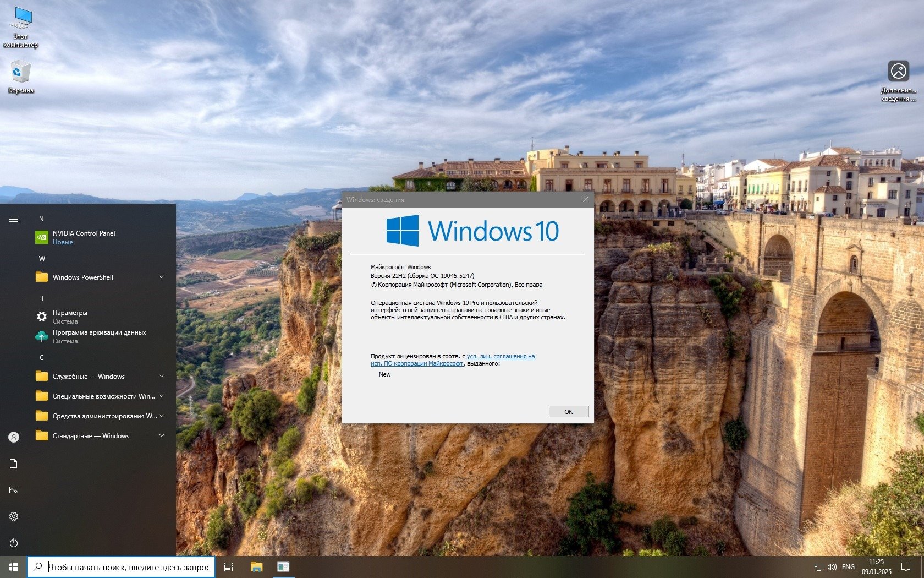Open the clock showing 11:25
Image resolution: width=924 pixels, height=578 pixels.
click(x=876, y=567)
